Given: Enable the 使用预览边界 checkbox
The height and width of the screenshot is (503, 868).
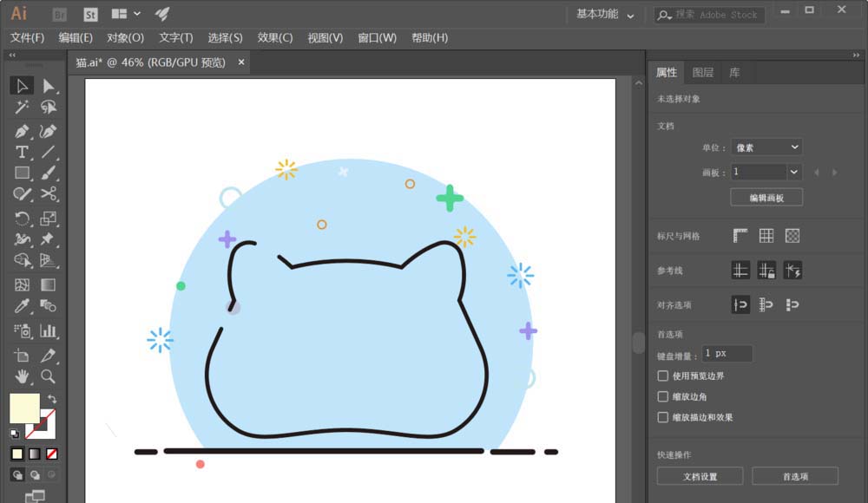Looking at the screenshot, I should pyautogui.click(x=662, y=376).
